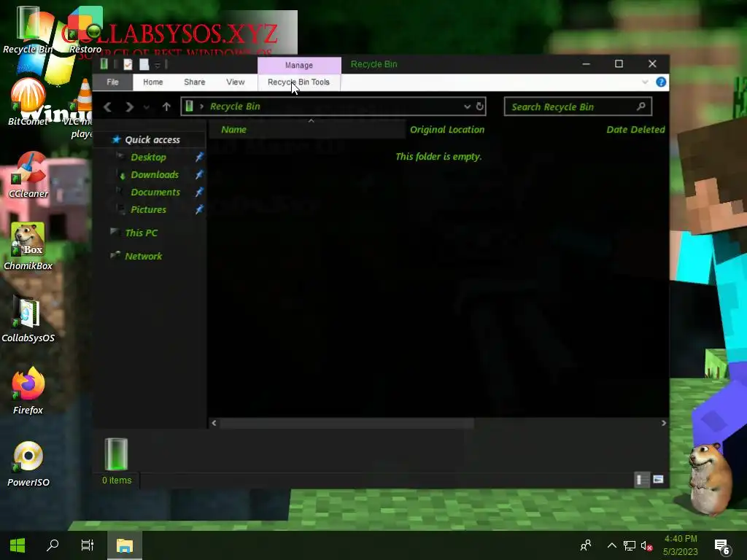Open the taskbar clock and date
The width and height of the screenshot is (747, 560).
click(x=681, y=545)
